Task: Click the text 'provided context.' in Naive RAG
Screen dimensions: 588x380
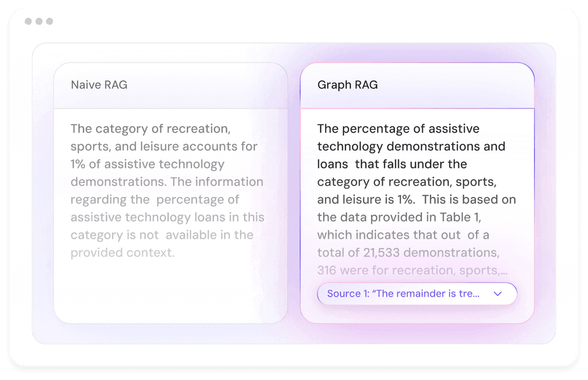Action: click(122, 253)
